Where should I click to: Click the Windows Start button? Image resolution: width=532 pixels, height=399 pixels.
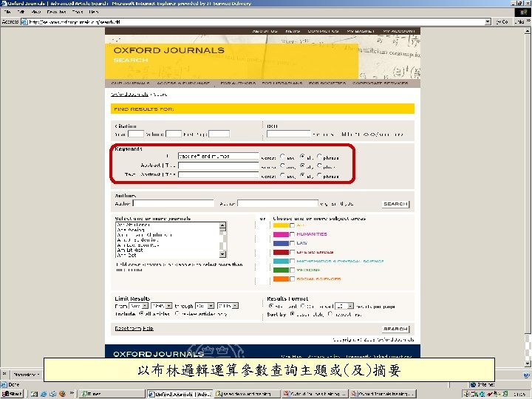12,394
